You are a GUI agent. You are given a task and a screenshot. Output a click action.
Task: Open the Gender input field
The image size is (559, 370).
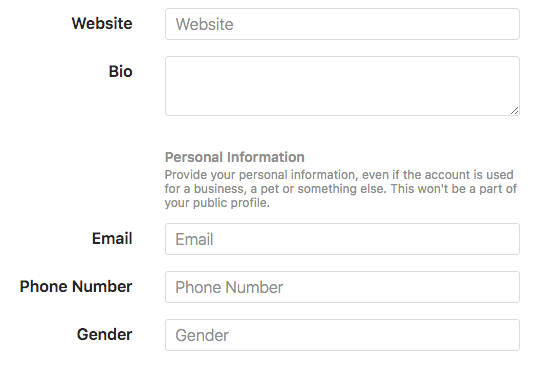tap(342, 335)
